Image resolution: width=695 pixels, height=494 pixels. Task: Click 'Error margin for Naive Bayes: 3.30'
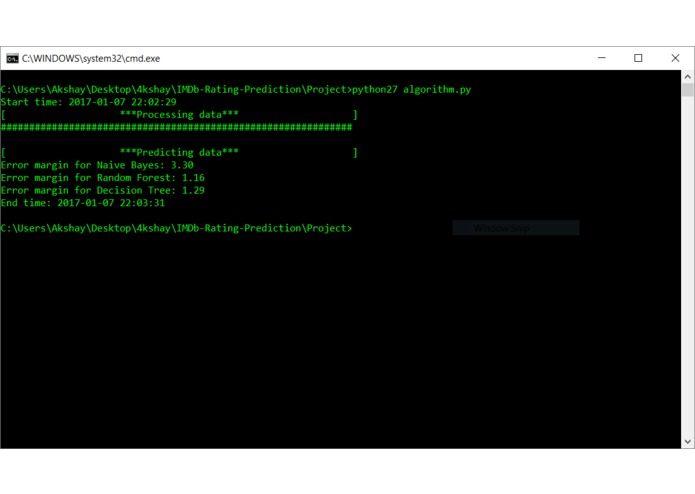point(97,165)
